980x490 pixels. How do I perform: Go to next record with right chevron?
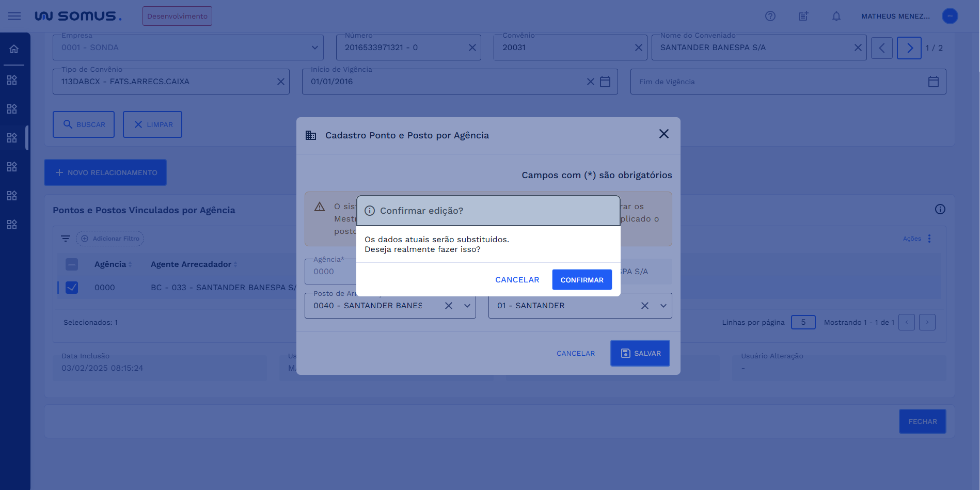pos(909,48)
